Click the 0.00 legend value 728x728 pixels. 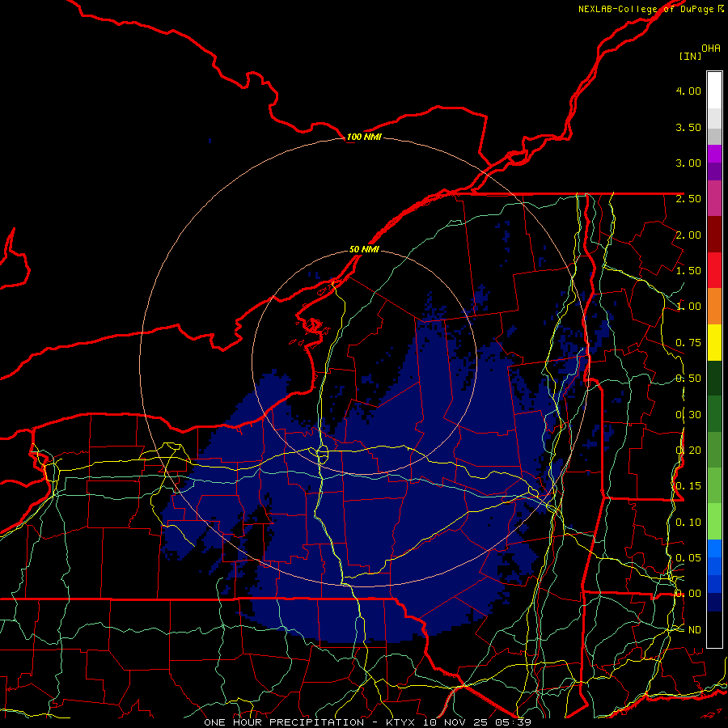pos(688,594)
